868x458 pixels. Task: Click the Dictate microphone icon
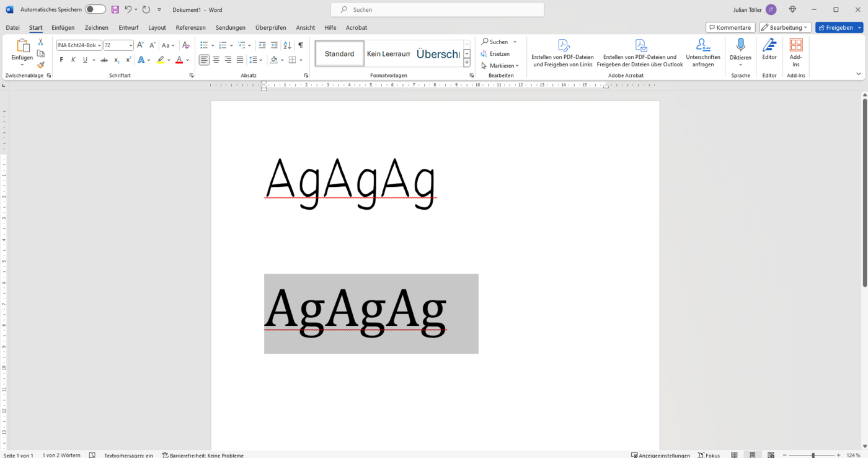click(x=740, y=45)
